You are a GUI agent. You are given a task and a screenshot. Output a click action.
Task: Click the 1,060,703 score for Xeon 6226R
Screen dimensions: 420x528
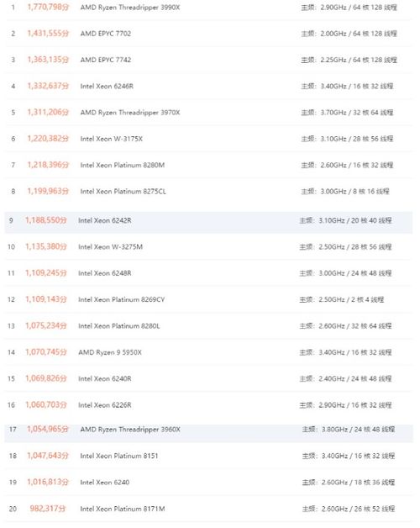click(x=45, y=404)
